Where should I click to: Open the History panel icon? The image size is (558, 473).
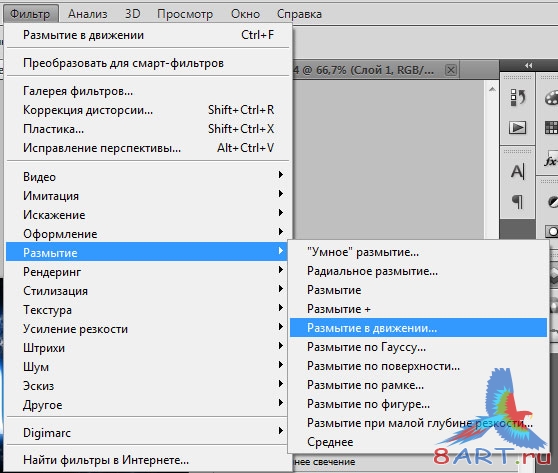(x=517, y=97)
